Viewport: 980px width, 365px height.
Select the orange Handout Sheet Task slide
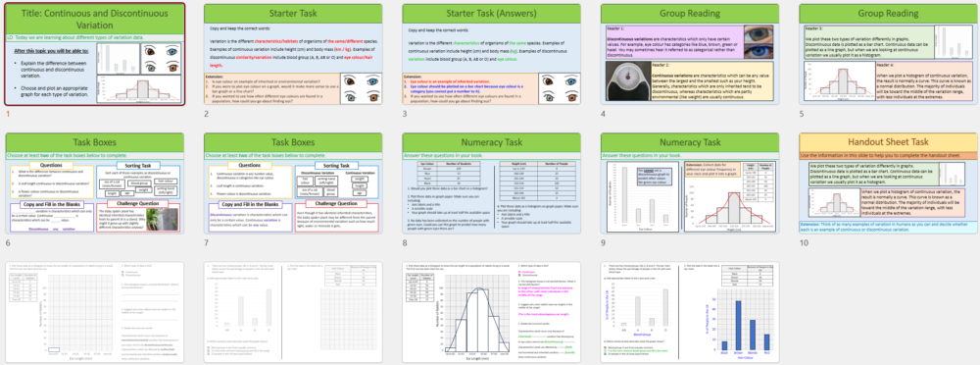pyautogui.click(x=889, y=183)
